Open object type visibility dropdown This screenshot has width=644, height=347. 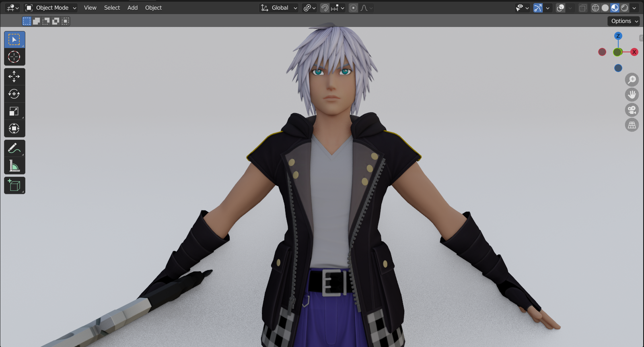(523, 8)
